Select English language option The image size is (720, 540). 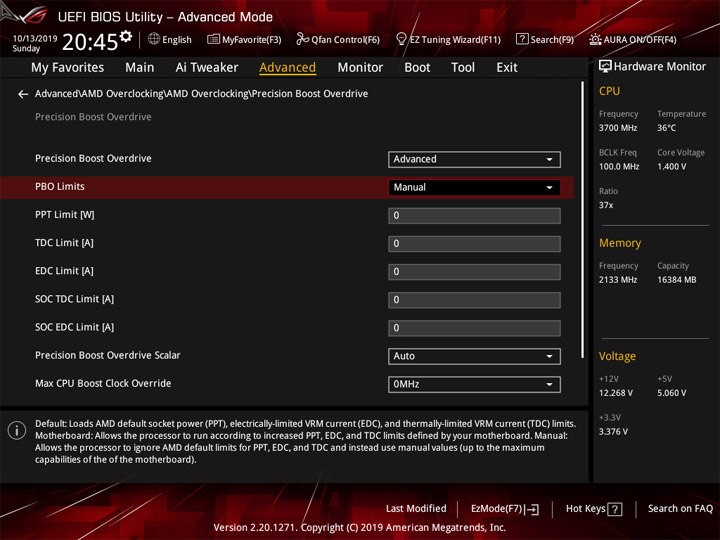coord(177,39)
